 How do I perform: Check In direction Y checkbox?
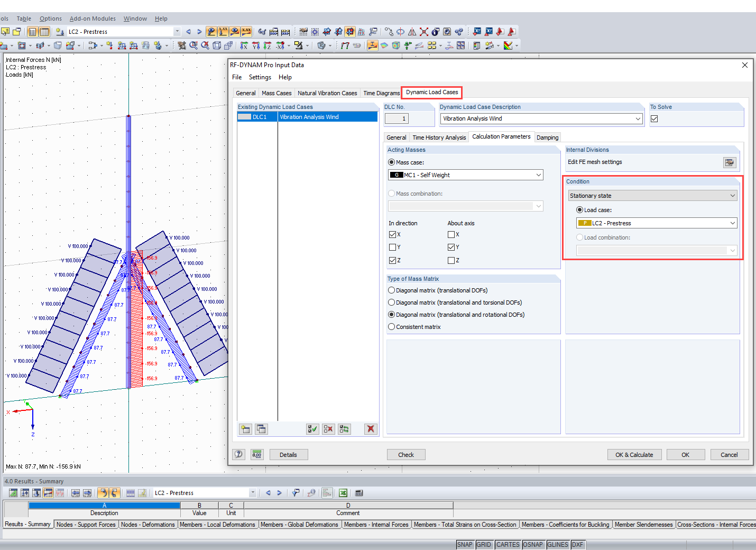392,247
